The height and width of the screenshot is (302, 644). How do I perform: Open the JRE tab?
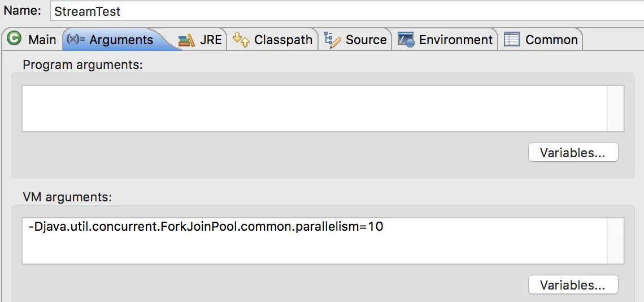[211, 40]
